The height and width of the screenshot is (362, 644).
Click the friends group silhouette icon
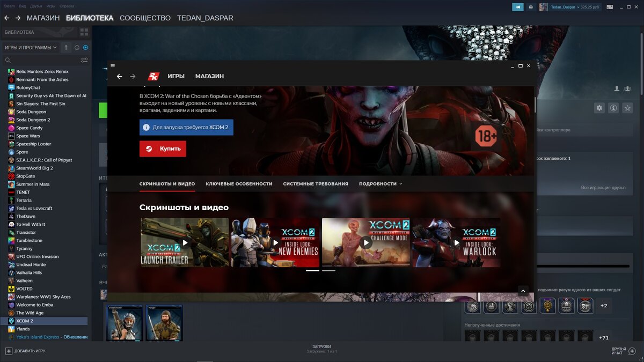pos(627,88)
